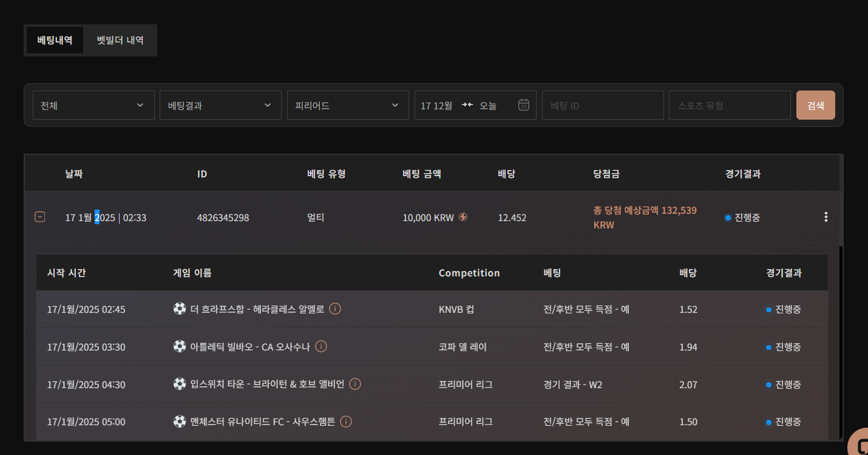Expand the 베팅결과 dropdown
Screen dimensions: 868x455
pyautogui.click(x=220, y=105)
